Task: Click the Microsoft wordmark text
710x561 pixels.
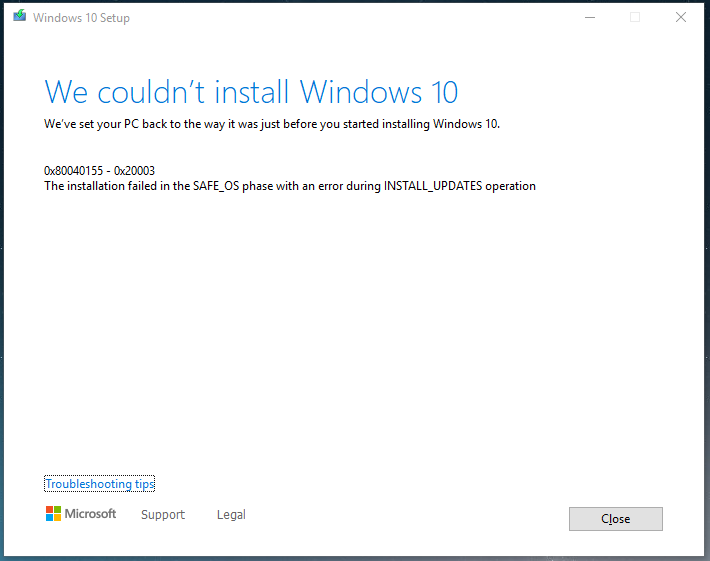Action: click(x=90, y=513)
